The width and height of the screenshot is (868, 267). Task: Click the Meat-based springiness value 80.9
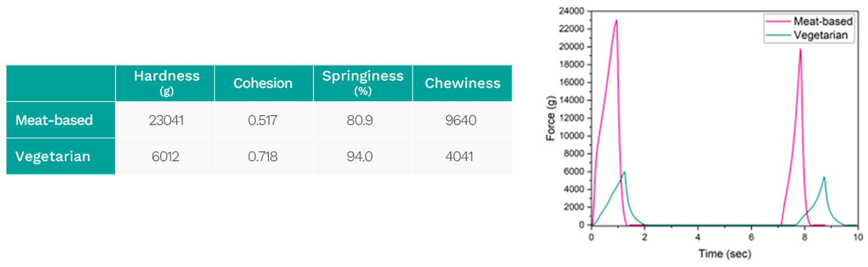pyautogui.click(x=360, y=120)
